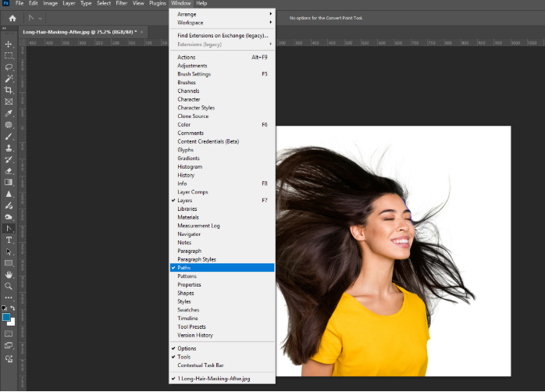This screenshot has width=545, height=392.
Task: Open the Channels panel
Action: [x=222, y=91]
